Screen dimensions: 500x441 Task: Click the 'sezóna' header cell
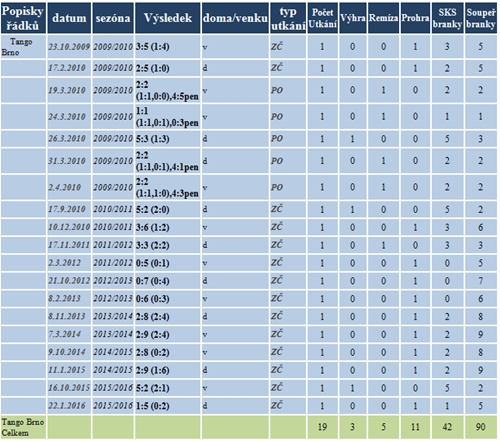click(x=113, y=18)
